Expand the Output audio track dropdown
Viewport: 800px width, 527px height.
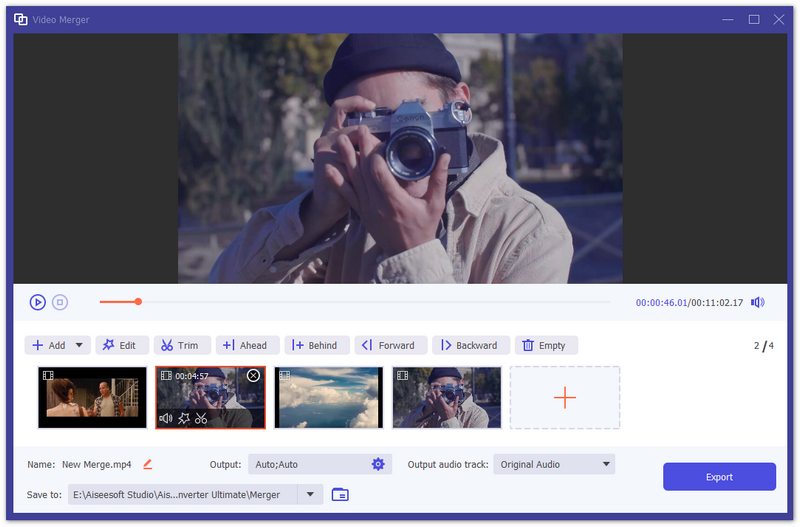tap(605, 464)
